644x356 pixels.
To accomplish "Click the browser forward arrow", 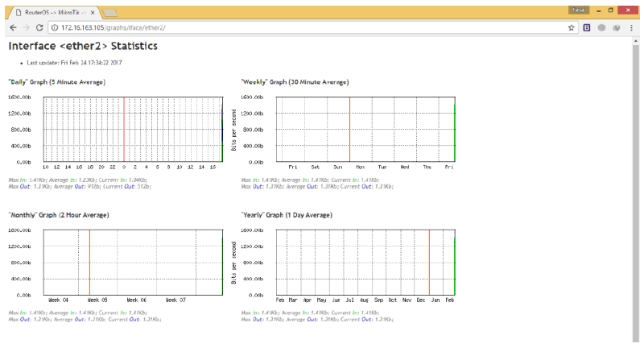I will point(27,27).
